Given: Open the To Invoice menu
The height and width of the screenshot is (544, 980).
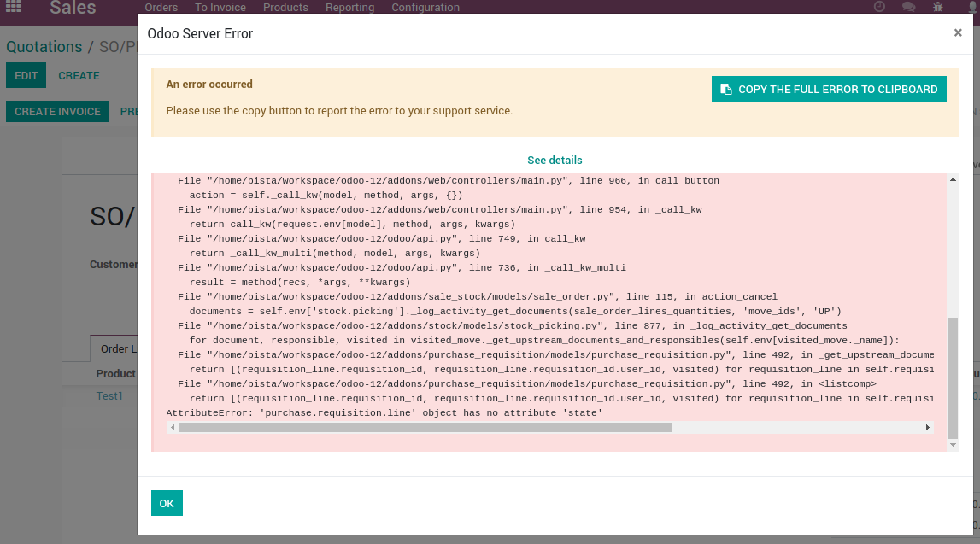Looking at the screenshot, I should (220, 8).
